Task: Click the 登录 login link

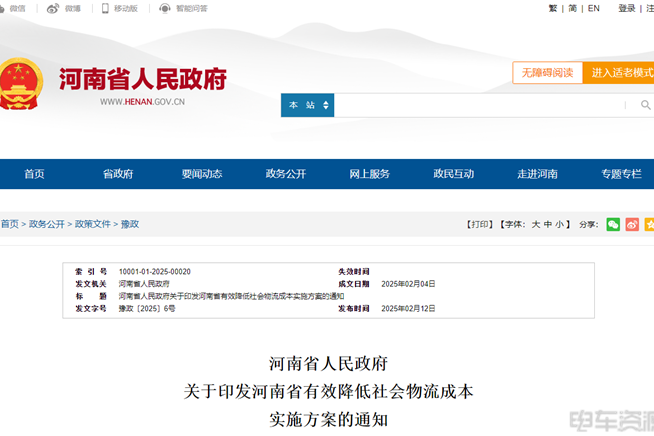Action: pyautogui.click(x=627, y=8)
